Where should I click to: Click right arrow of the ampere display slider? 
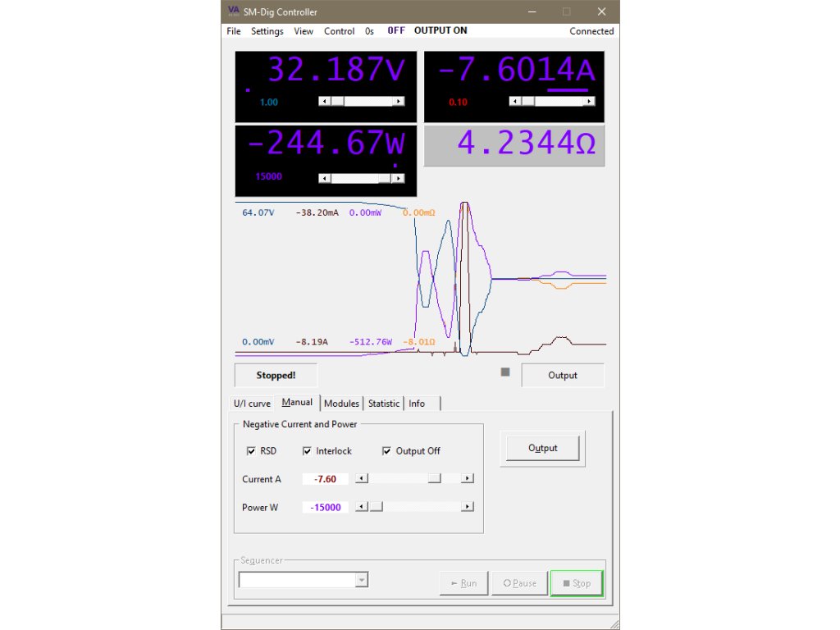tap(589, 101)
